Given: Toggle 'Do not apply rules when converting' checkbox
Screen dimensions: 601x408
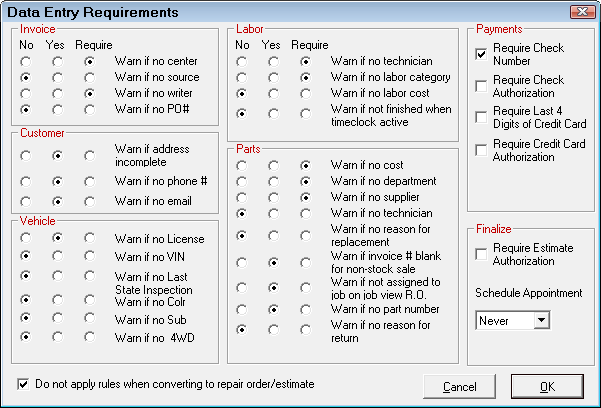Looking at the screenshot, I should pyautogui.click(x=24, y=384).
